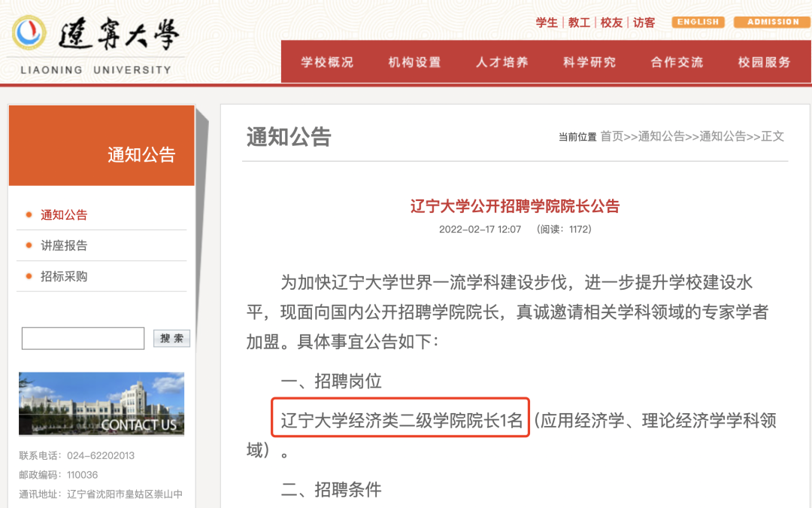Click the large 通知公告 page heading
Viewport: 812px width, 508px height.
289,137
